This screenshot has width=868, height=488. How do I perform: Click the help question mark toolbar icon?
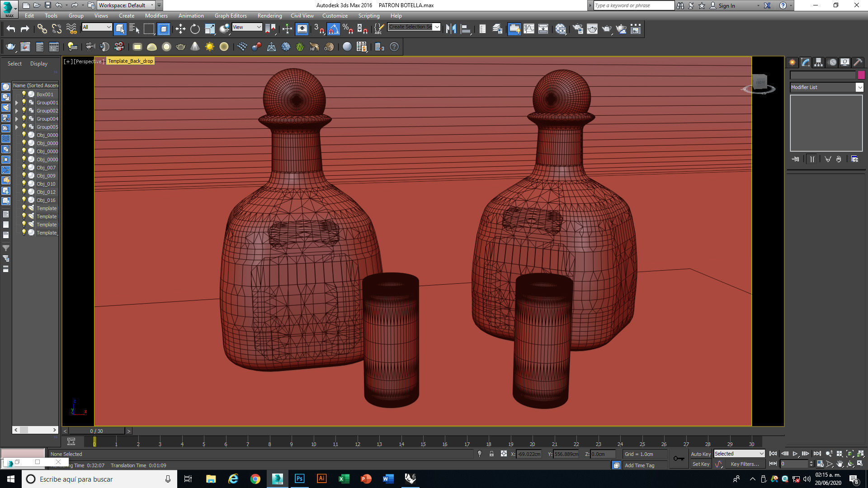(x=394, y=47)
